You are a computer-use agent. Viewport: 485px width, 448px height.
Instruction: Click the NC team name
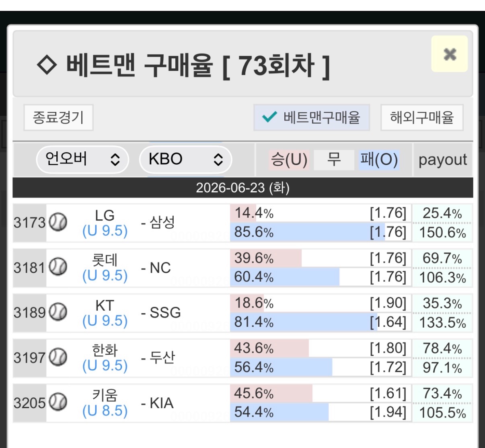(x=160, y=268)
